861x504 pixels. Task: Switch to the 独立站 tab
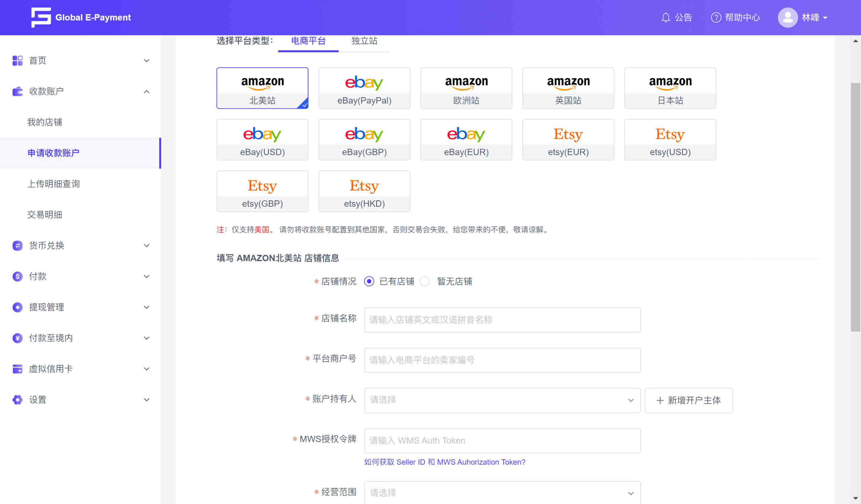(364, 41)
